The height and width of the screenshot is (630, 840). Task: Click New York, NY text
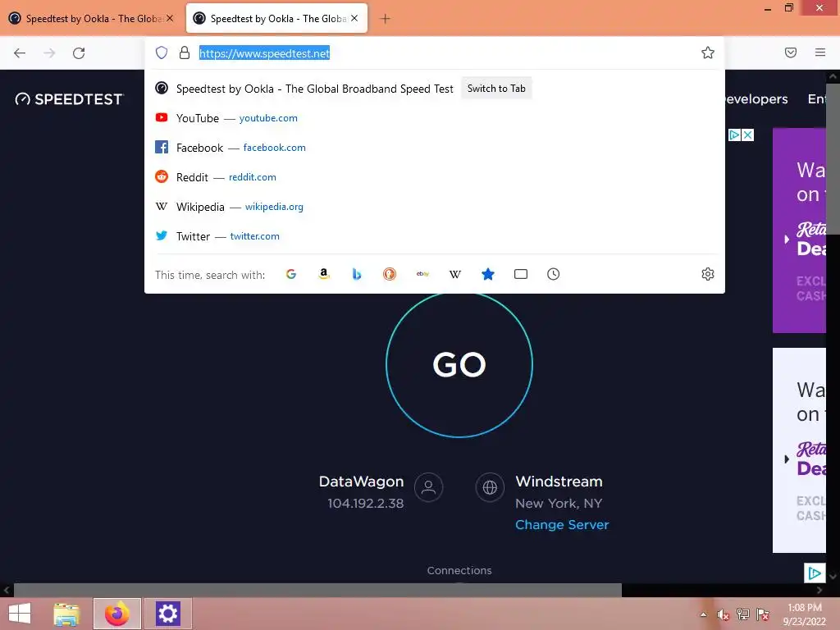[x=559, y=504]
